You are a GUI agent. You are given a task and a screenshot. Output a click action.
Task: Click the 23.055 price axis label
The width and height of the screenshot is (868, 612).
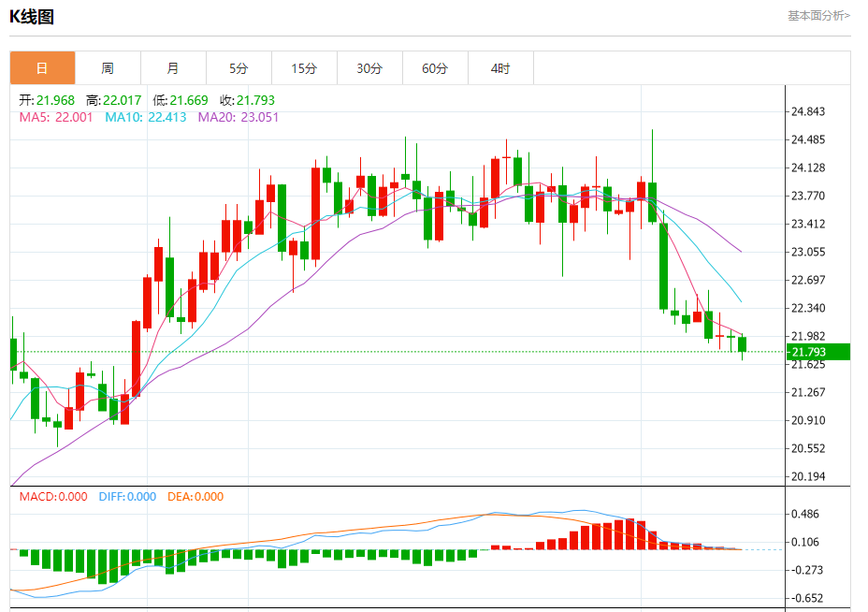coord(807,252)
